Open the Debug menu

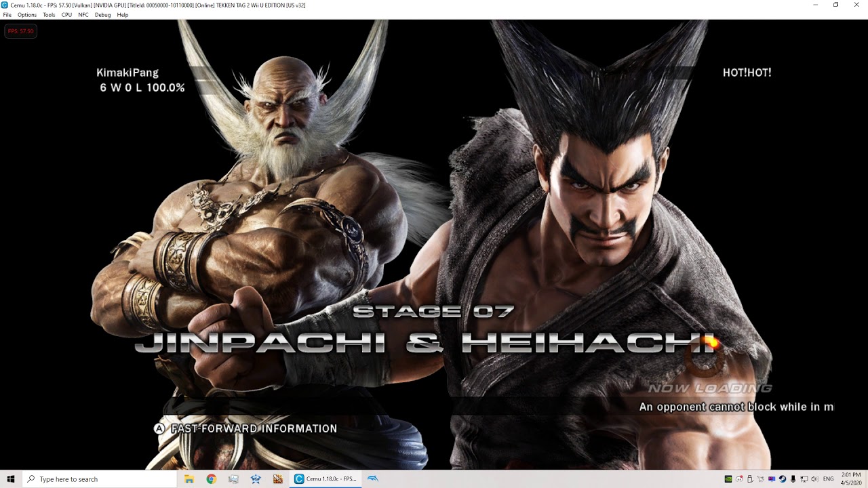point(102,14)
